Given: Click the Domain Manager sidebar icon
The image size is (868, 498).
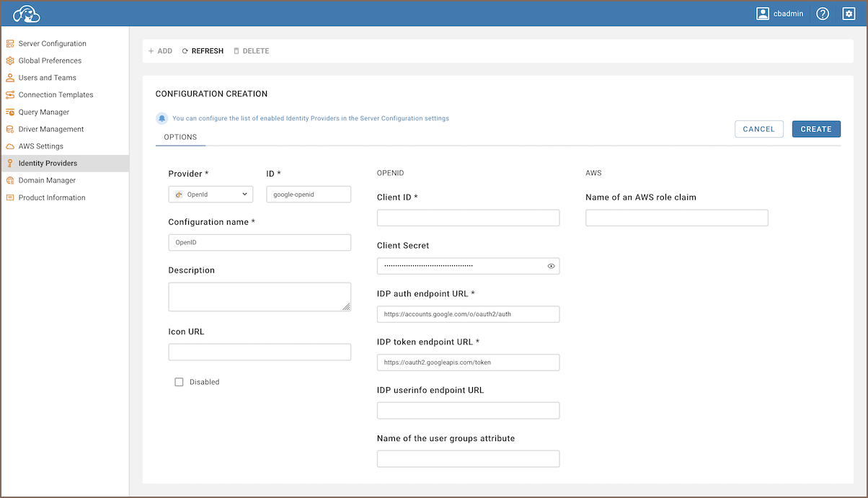Looking at the screenshot, I should click(x=10, y=181).
